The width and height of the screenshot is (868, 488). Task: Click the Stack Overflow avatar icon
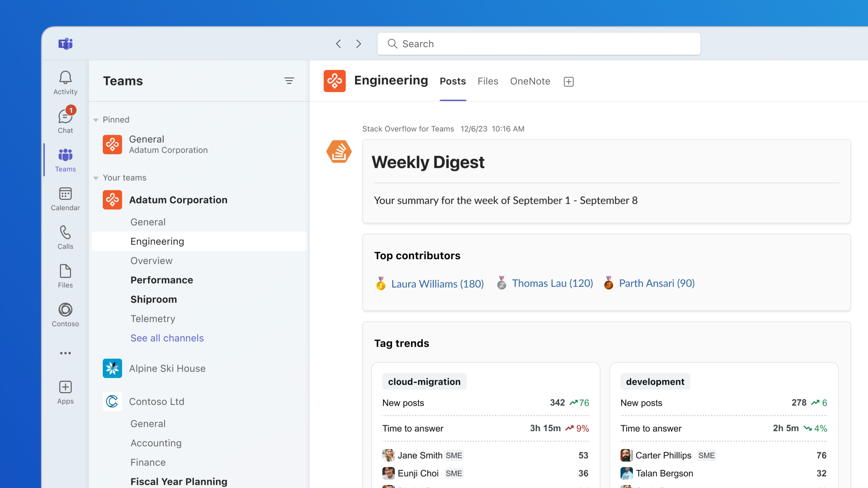click(x=339, y=152)
